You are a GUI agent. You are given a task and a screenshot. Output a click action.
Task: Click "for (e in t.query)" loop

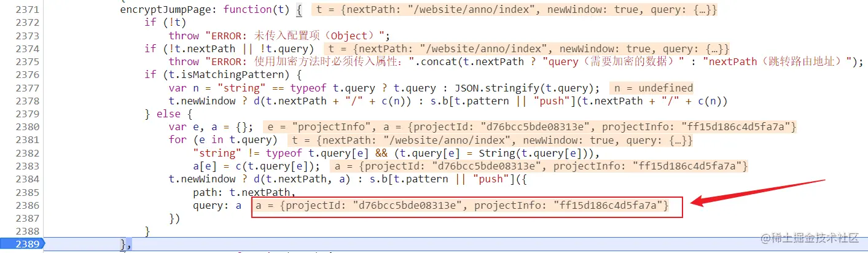pyautogui.click(x=223, y=140)
